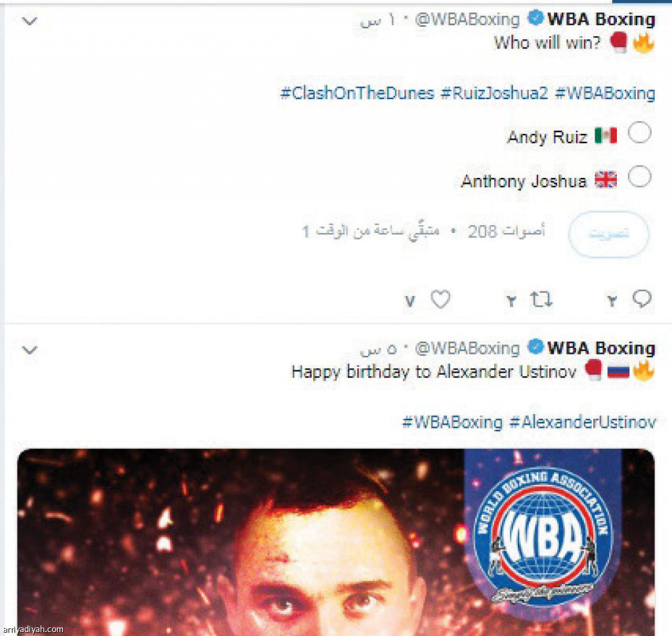
Task: Click verified badge on Ustinov birthday tweet
Action: (535, 347)
